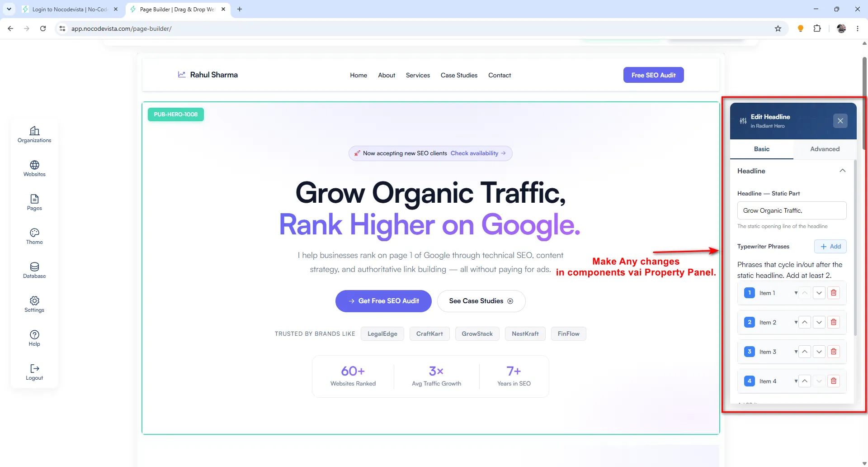Select the FinFlow brand chip
The height and width of the screenshot is (467, 868).
click(x=568, y=334)
